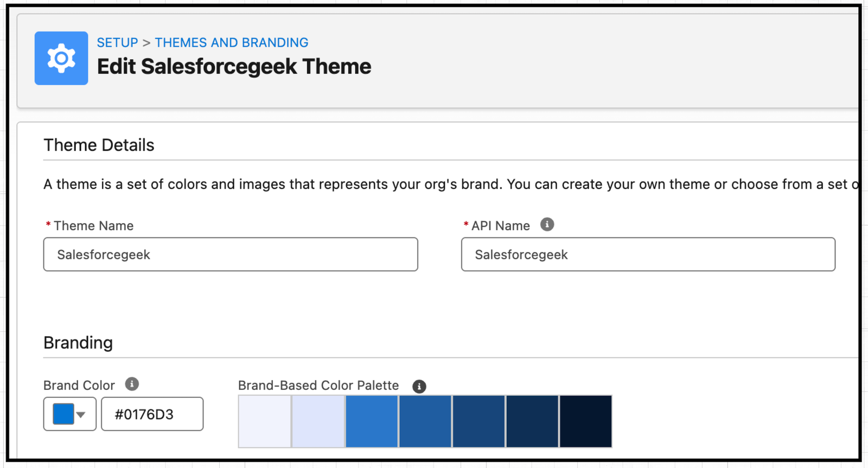Image resolution: width=868 pixels, height=468 pixels.
Task: Click the Edit Salesforcegeek Theme heading
Action: (x=234, y=66)
